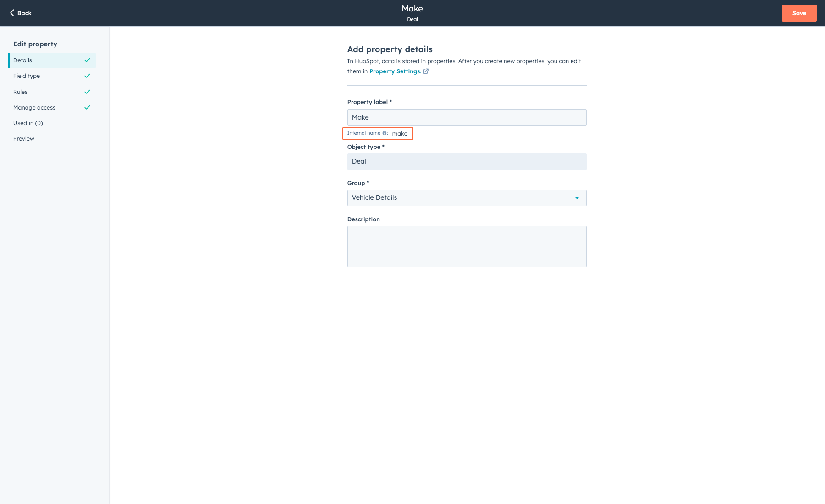Click the green checkmark next to Field type

[87, 76]
